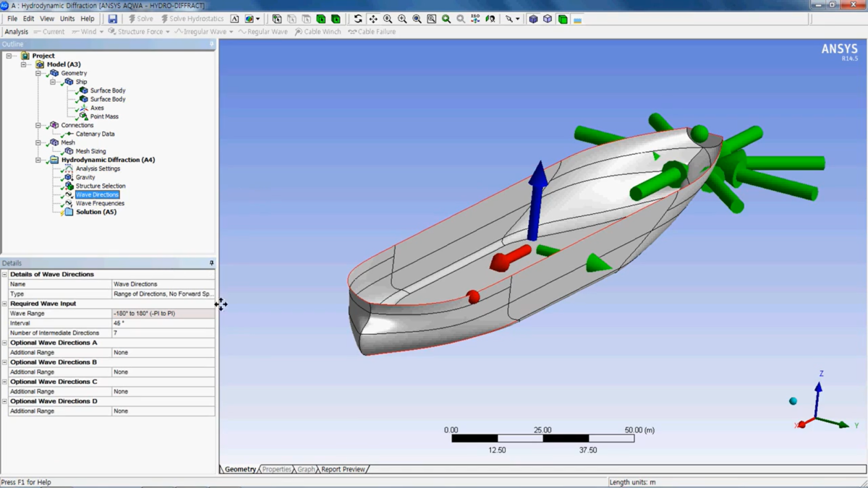The height and width of the screenshot is (488, 868).
Task: Click the rotate view icon
Action: [358, 19]
